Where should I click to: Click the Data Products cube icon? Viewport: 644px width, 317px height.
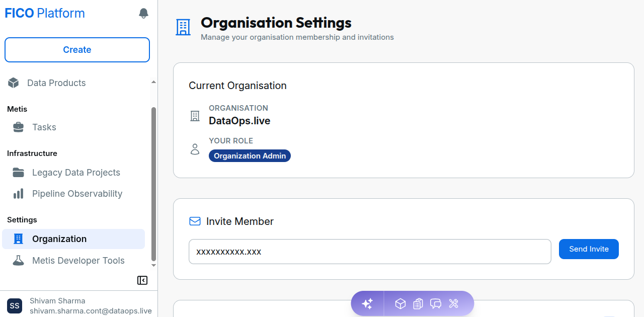point(14,83)
